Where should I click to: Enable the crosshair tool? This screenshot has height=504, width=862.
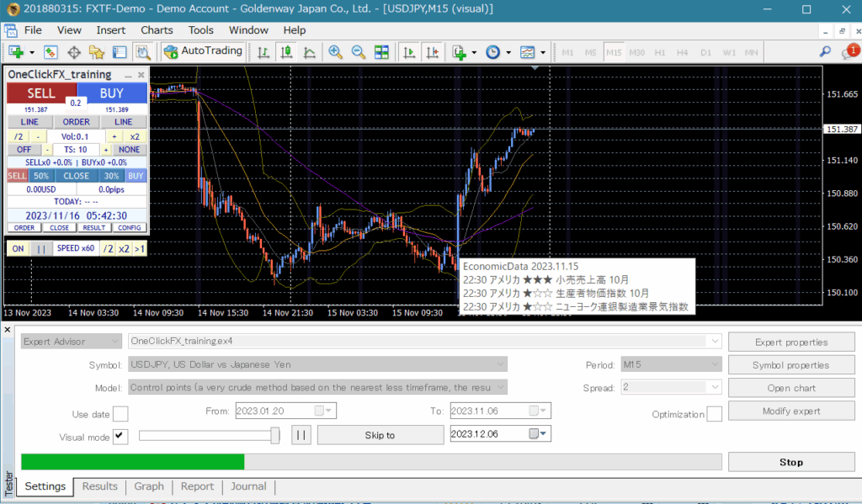(73, 52)
